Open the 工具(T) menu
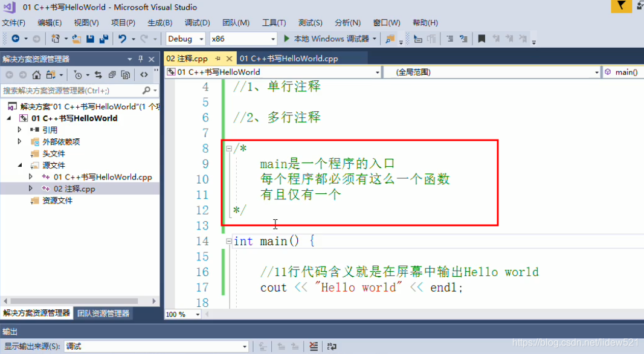The width and height of the screenshot is (644, 354). [x=274, y=23]
